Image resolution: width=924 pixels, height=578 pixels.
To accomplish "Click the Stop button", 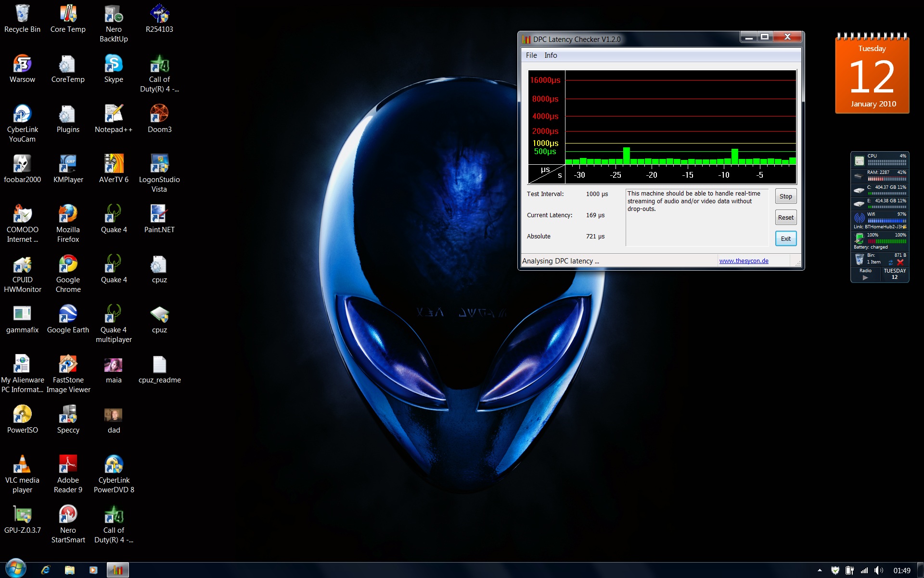I will tap(785, 196).
